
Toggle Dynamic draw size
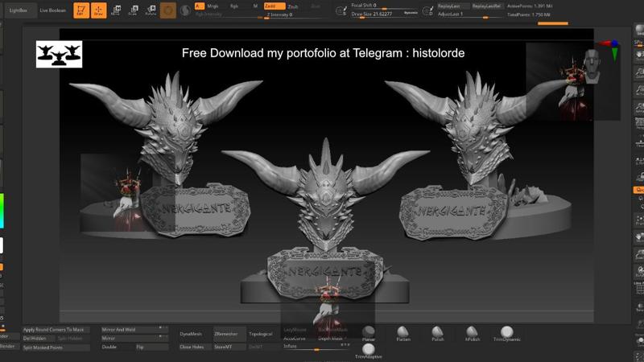click(x=411, y=13)
